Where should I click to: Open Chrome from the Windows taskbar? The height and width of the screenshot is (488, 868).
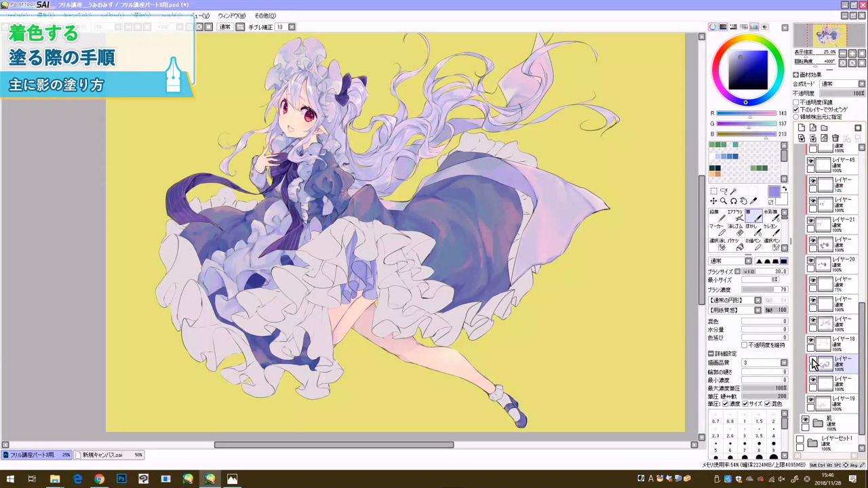[99, 479]
